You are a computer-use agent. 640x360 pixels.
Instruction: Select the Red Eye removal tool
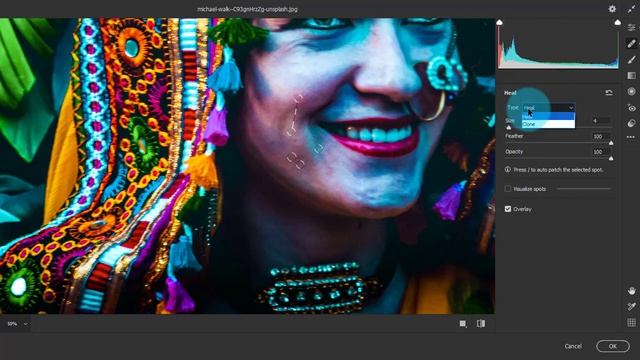point(631,108)
